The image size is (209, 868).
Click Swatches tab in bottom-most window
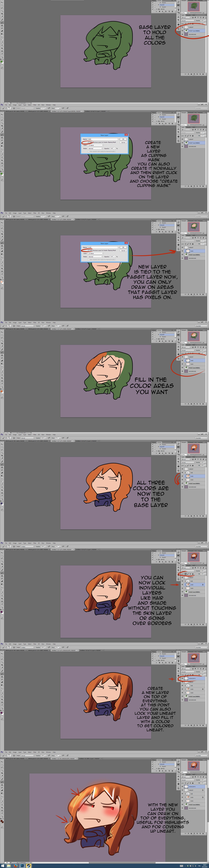click(x=200, y=760)
